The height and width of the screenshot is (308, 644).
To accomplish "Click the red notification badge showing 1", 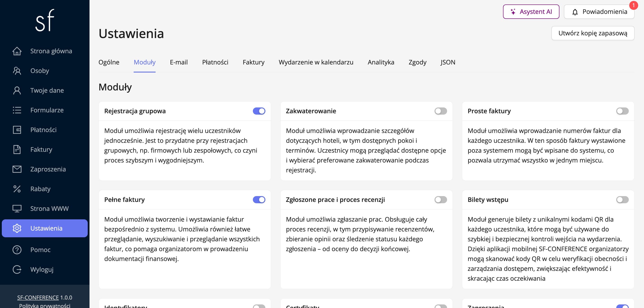I will [x=633, y=5].
